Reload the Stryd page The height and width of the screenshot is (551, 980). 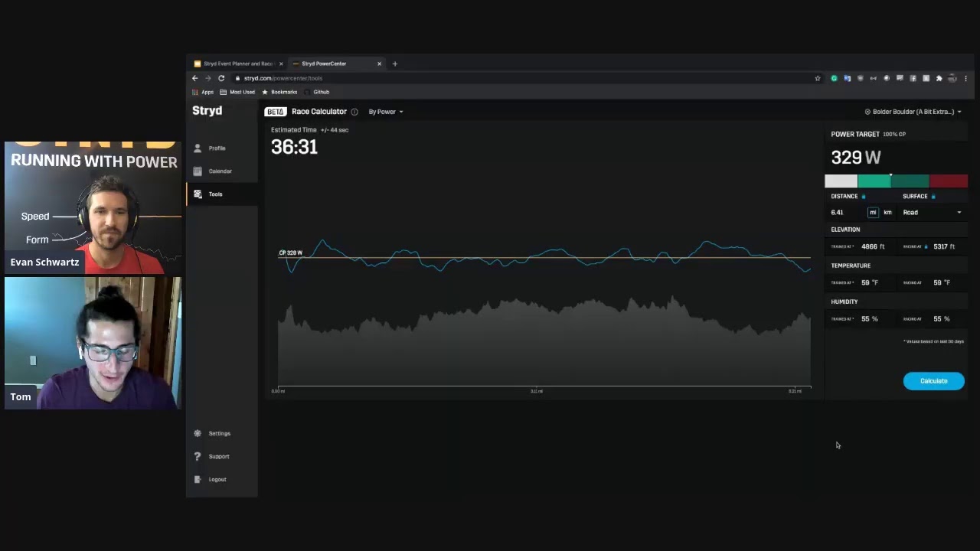[x=221, y=78]
